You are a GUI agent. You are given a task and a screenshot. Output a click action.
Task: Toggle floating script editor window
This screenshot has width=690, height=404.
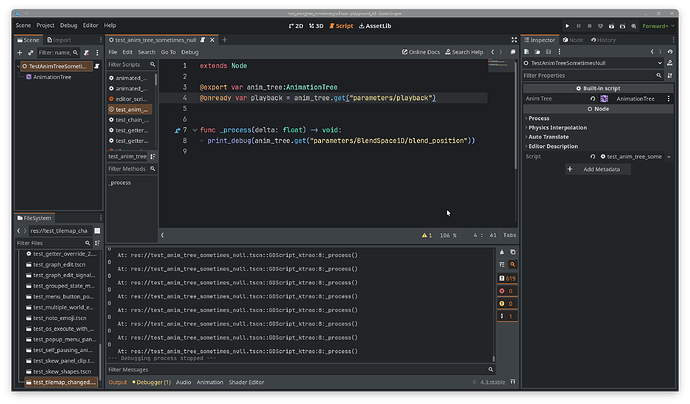click(513, 52)
